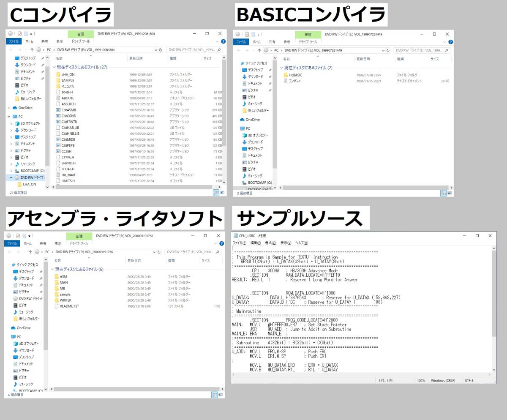
Task: Click the LHA_ON folder icon
Action: (x=58, y=74)
